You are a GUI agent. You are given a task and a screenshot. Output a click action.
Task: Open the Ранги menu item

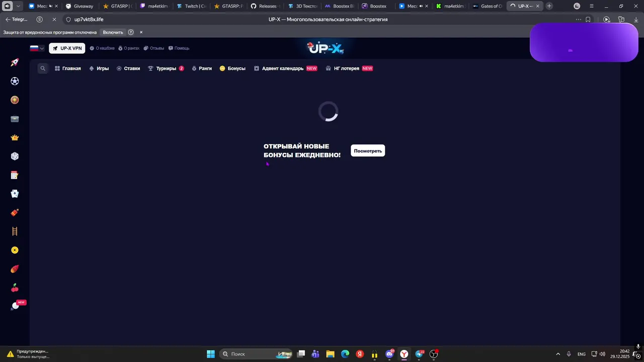(x=202, y=68)
